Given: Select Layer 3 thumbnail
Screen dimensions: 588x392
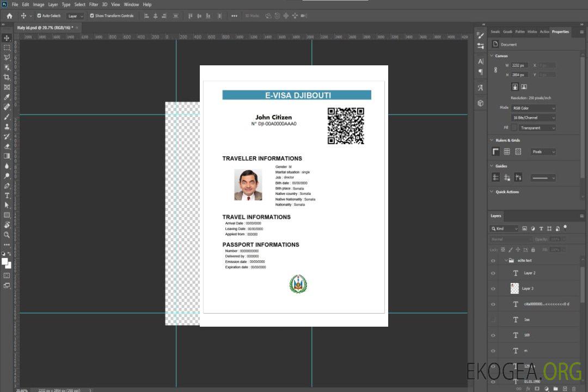Looking at the screenshot, I should click(515, 289).
